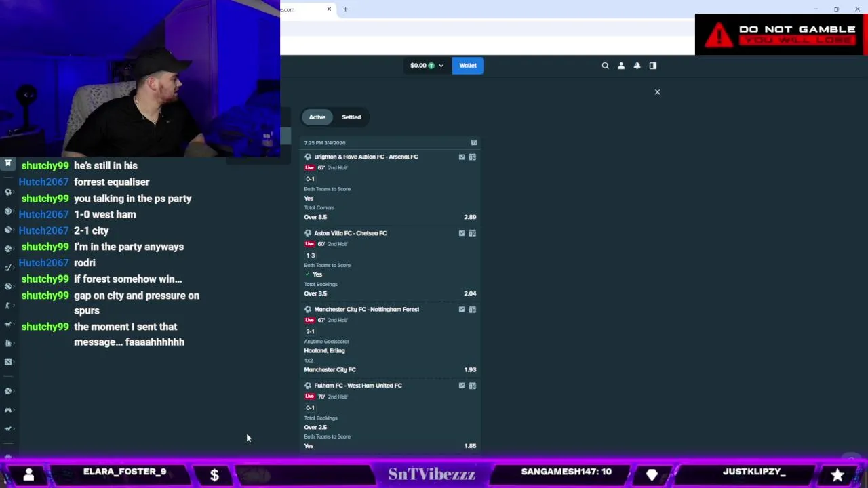
Task: Click the 0-1 score for Fulham match
Action: point(310,408)
